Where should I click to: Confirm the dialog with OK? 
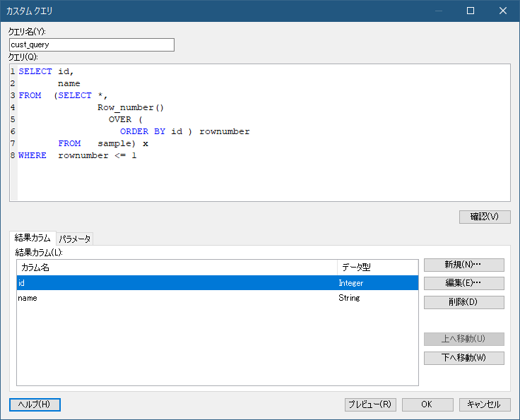coord(427,404)
